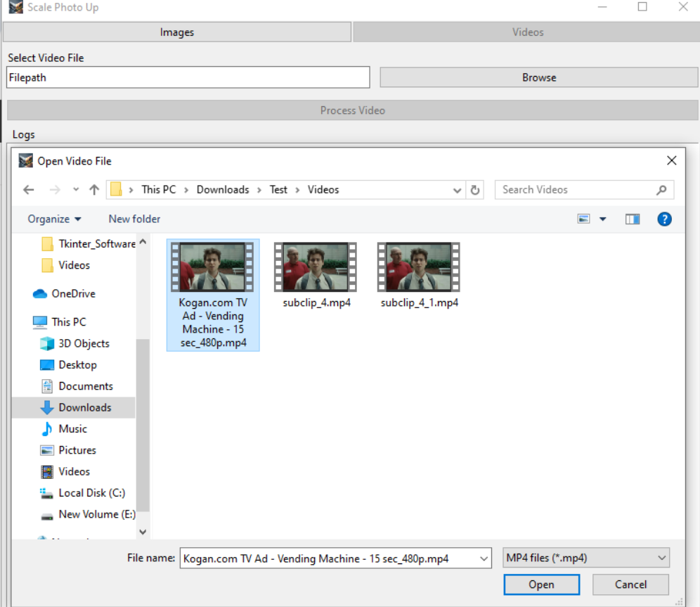Viewport: 700px width, 607px height.
Task: Switch to the Images tab
Action: coord(177,32)
